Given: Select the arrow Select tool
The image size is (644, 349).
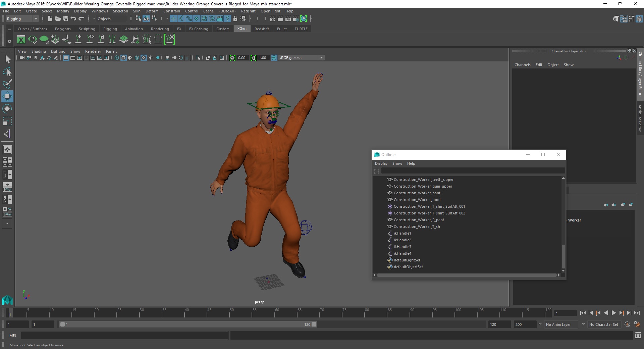Looking at the screenshot, I should [x=7, y=59].
